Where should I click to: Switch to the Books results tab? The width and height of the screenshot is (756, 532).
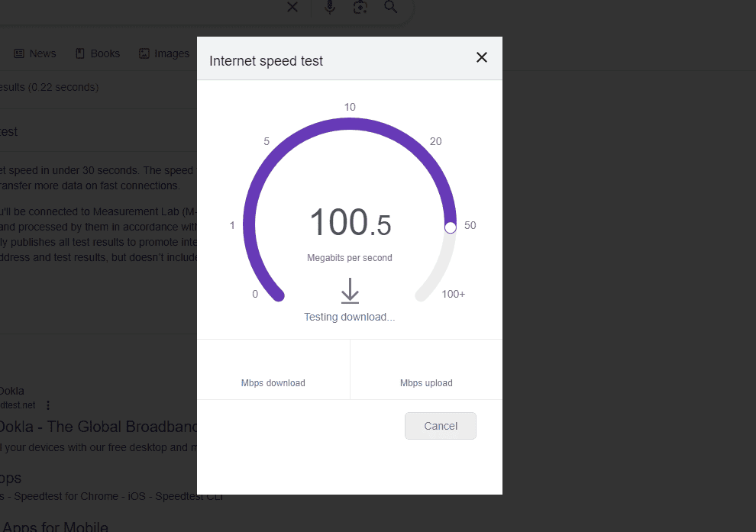[98, 53]
